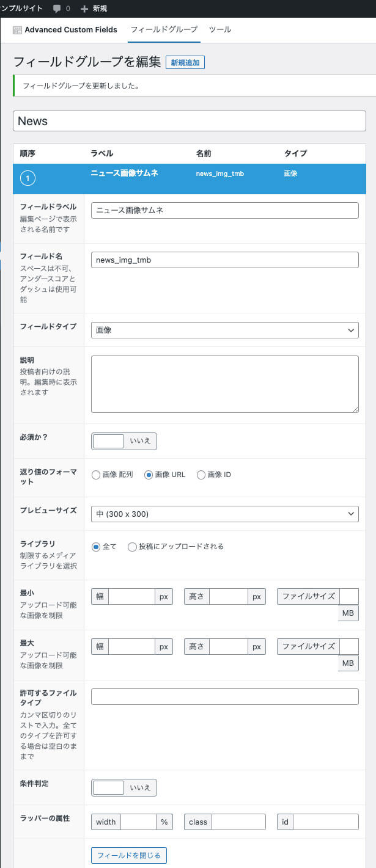The height and width of the screenshot is (868, 376).
Task: Click the field order number 1 circle
Action: point(28,178)
